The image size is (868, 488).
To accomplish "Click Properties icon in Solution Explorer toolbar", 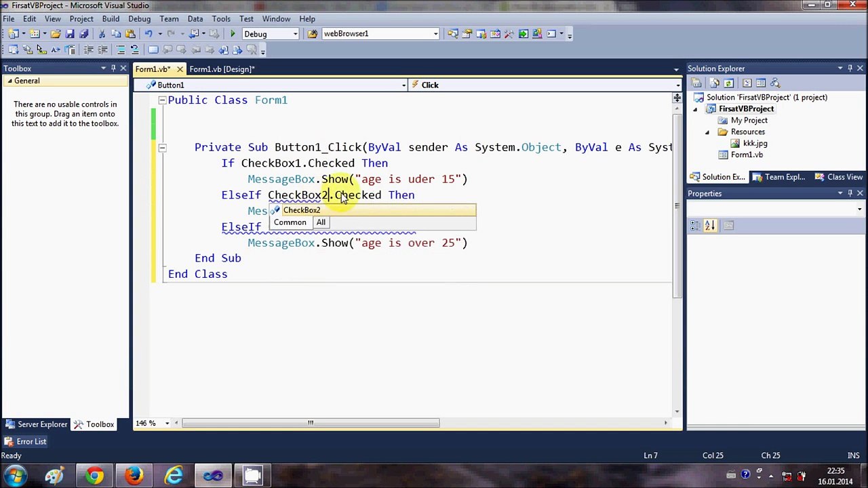I will [x=696, y=83].
